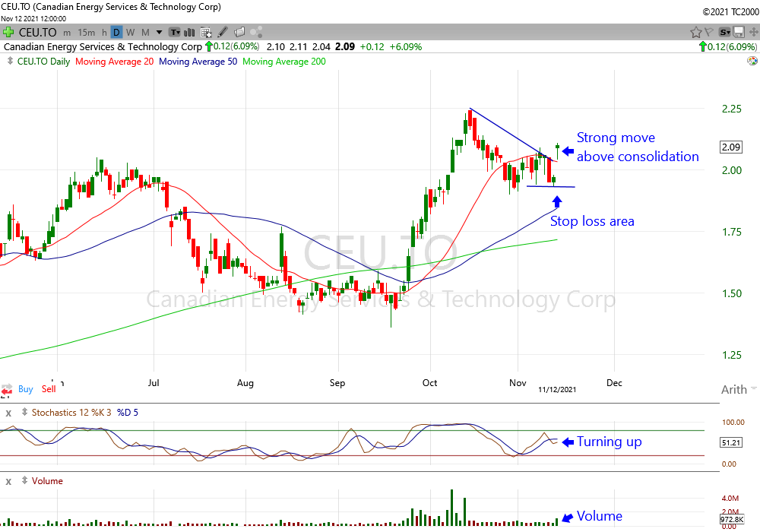The width and height of the screenshot is (760, 532).
Task: Click the green 0.12(6.09%) at right of quote bar
Action: pyautogui.click(x=727, y=47)
